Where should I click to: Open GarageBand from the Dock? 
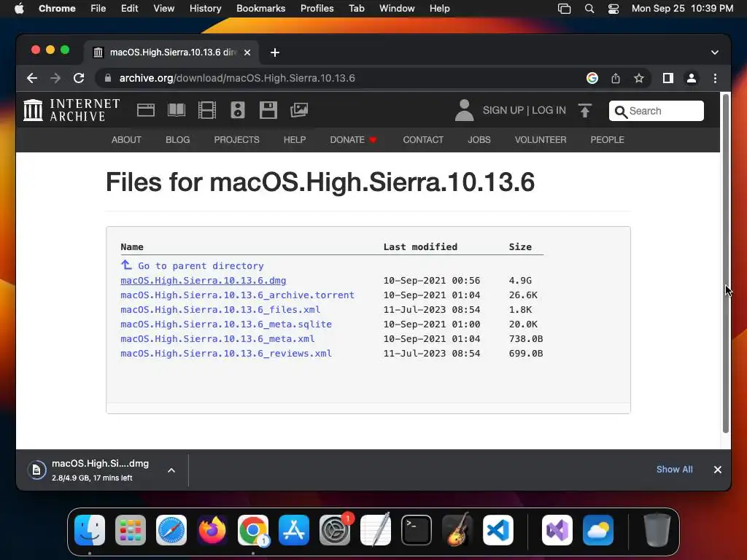click(457, 530)
